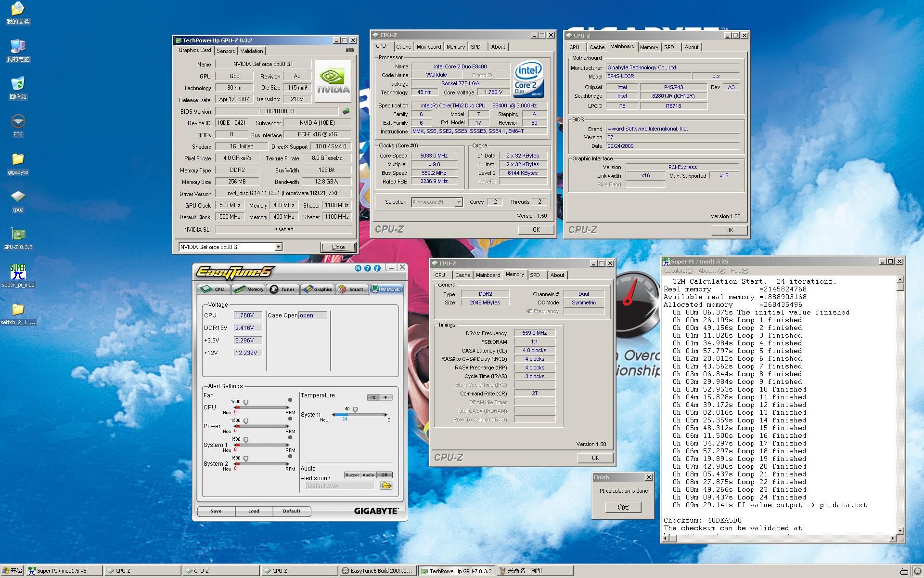
Task: Select the GPU-Z.0.3.2 desktop icon
Action: [18, 238]
